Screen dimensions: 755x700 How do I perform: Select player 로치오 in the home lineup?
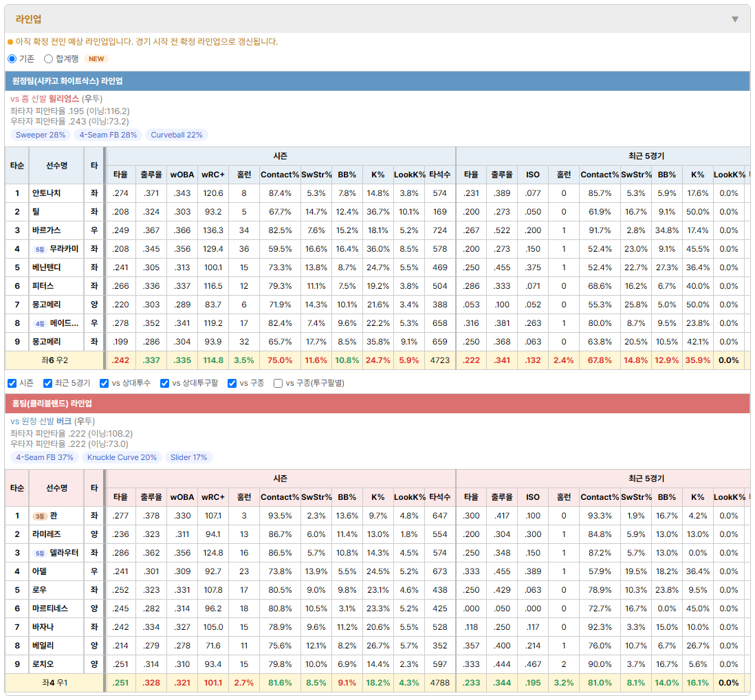point(43,664)
